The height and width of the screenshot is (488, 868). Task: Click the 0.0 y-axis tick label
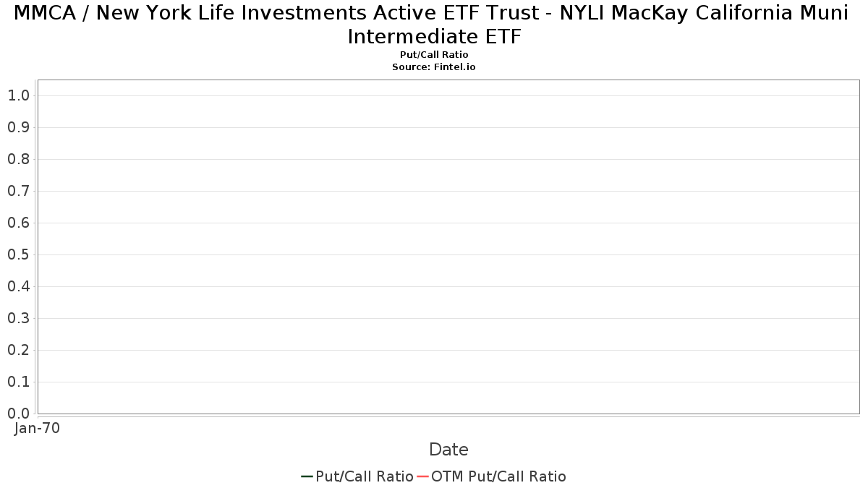[18, 414]
